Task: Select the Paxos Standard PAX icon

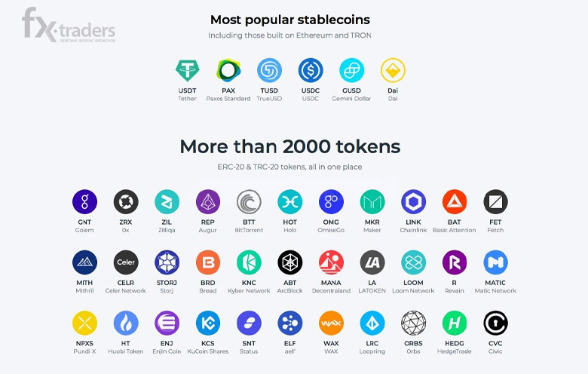Action: pos(228,70)
